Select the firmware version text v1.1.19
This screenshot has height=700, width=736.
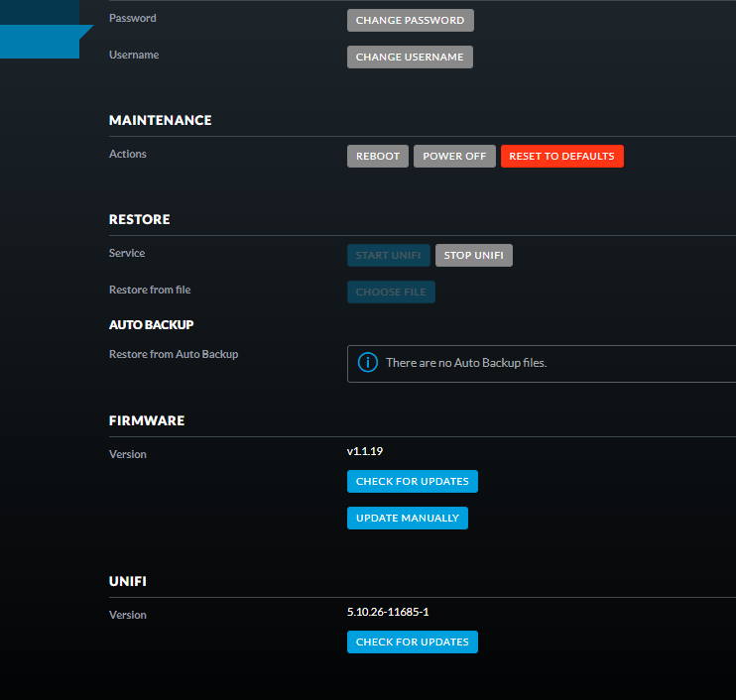pyautogui.click(x=365, y=451)
